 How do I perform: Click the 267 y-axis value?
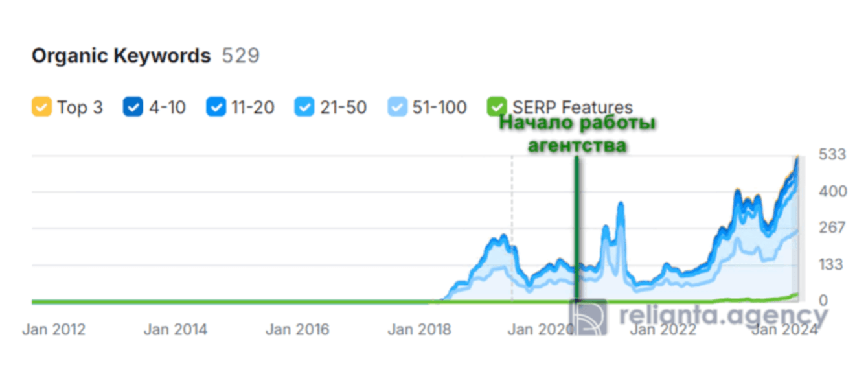click(x=832, y=228)
